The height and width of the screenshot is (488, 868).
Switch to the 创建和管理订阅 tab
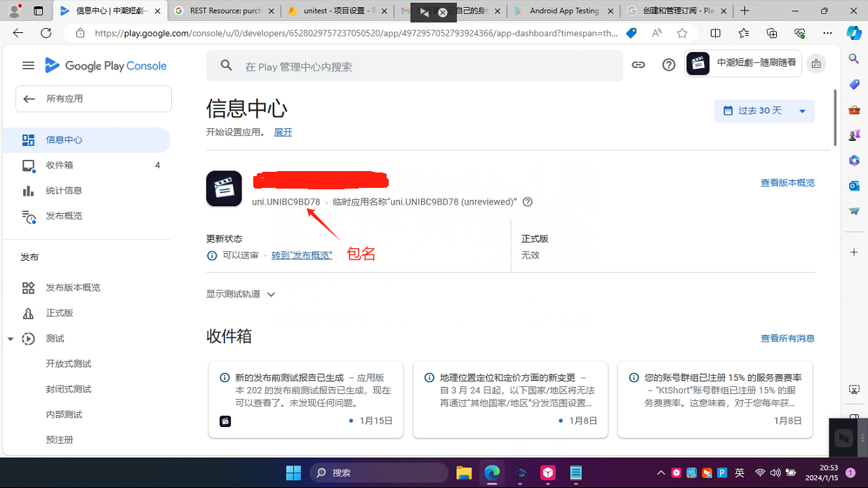pyautogui.click(x=678, y=11)
